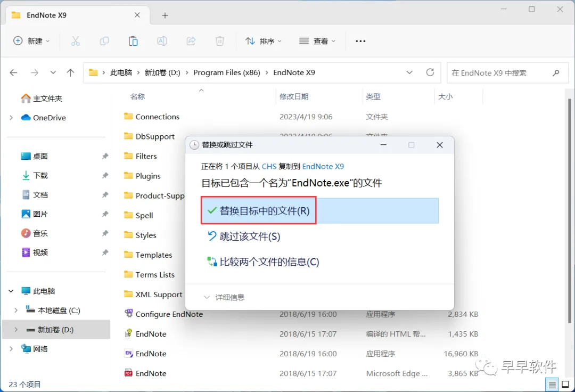Choose 替换目标中的文件(R) option

(320, 211)
